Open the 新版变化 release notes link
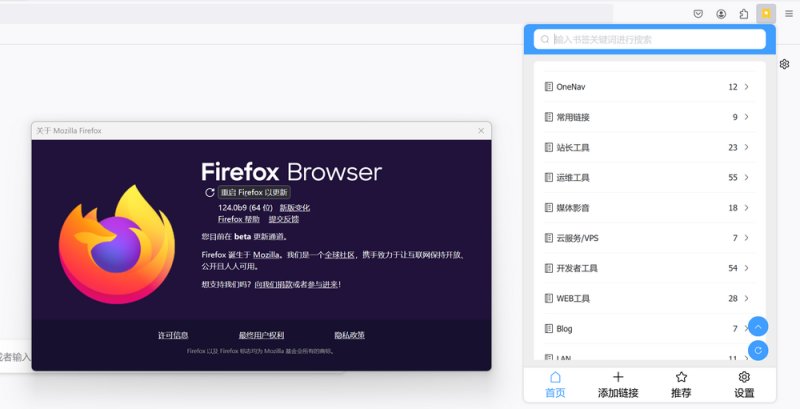Viewport: 800px width, 409px height. coord(294,208)
